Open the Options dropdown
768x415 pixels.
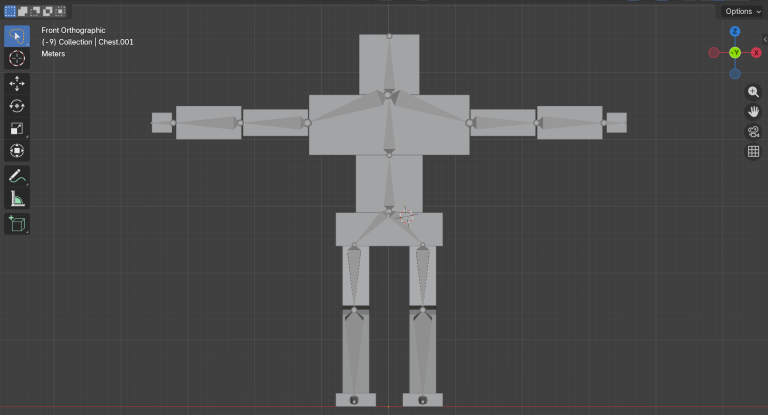click(742, 11)
